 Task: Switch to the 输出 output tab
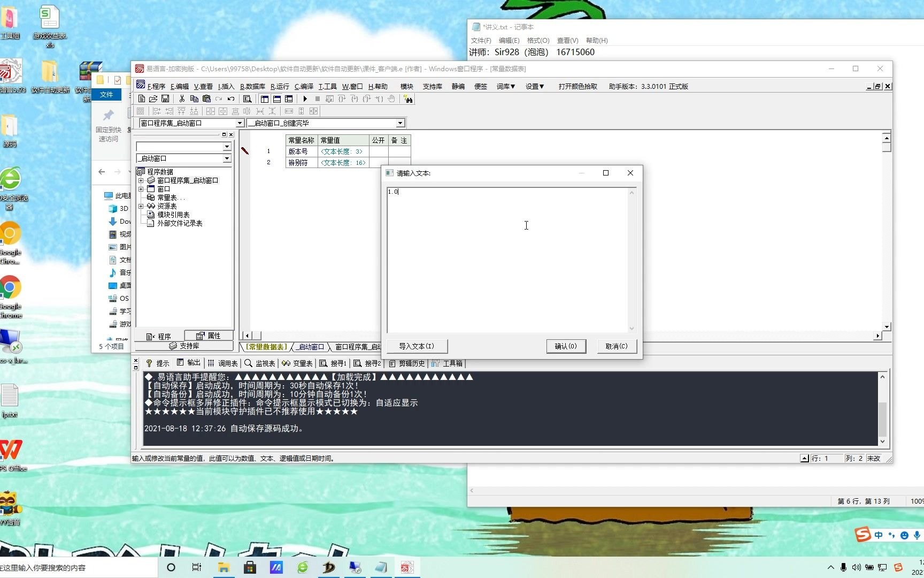click(188, 363)
